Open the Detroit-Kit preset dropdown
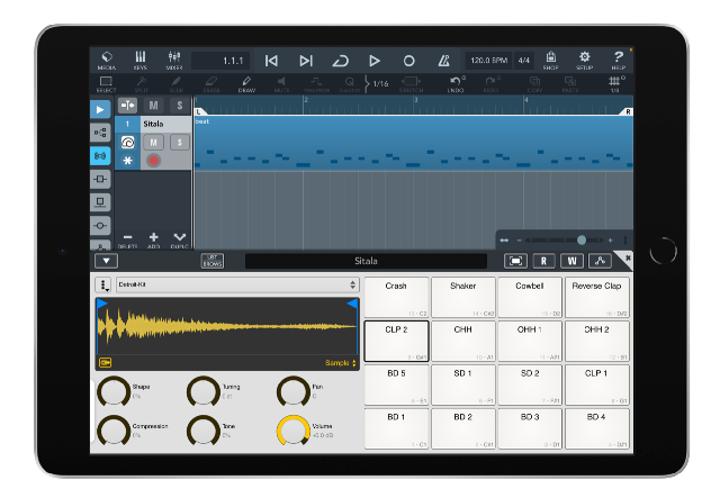This screenshot has width=720, height=498. coord(237,285)
